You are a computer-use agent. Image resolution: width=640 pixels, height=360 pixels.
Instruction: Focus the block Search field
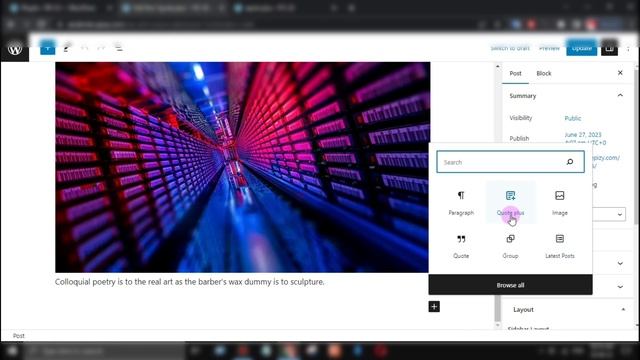pos(510,162)
